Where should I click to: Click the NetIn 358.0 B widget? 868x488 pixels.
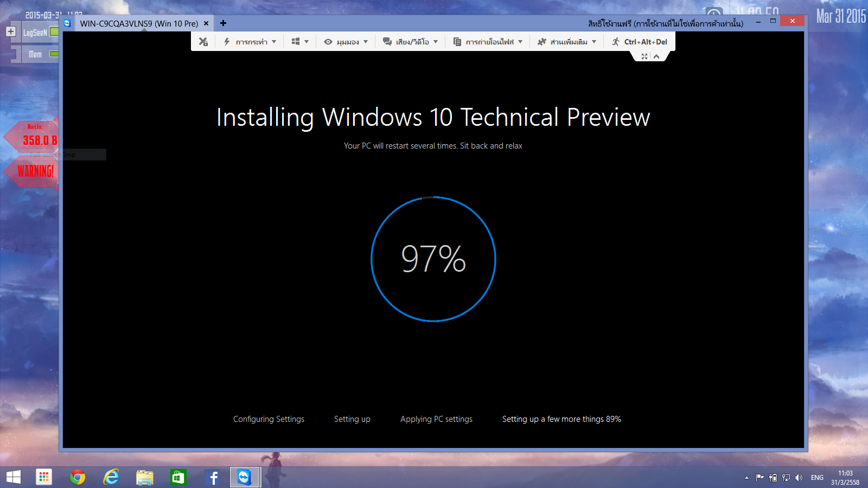point(32,136)
